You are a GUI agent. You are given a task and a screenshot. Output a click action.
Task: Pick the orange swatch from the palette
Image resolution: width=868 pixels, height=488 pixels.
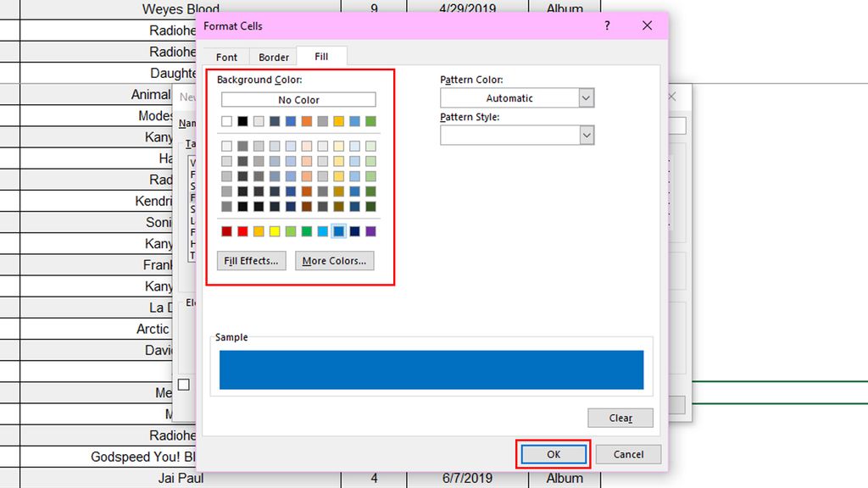[308, 120]
